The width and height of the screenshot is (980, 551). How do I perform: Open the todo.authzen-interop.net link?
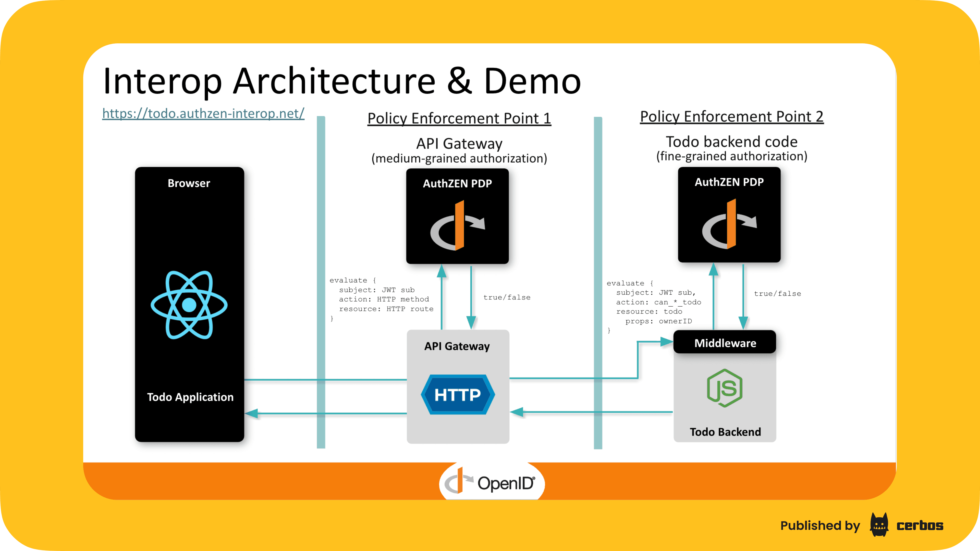(203, 113)
